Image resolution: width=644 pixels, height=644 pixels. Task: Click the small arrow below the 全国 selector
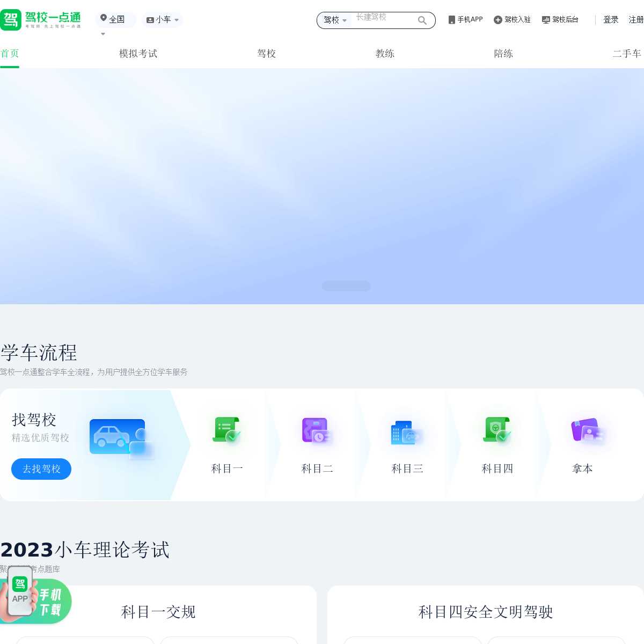tap(103, 34)
